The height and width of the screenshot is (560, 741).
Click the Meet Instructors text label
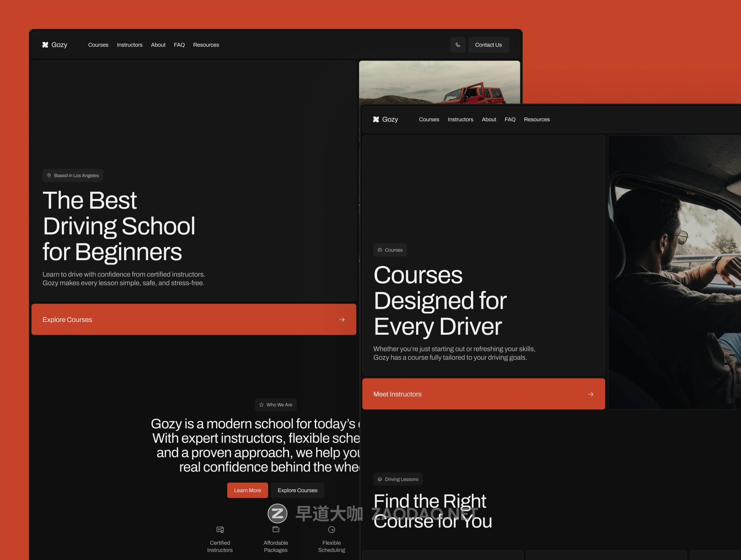click(397, 394)
